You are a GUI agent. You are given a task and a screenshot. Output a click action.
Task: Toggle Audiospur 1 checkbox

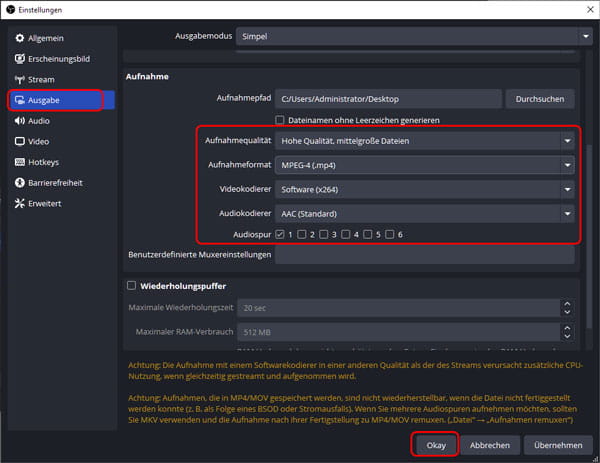click(280, 234)
